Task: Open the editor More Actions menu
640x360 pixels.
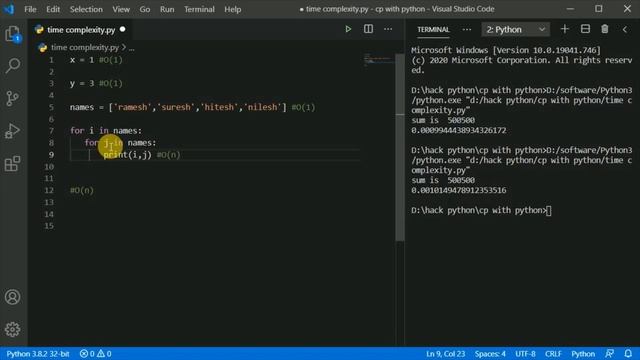Action: (x=388, y=29)
